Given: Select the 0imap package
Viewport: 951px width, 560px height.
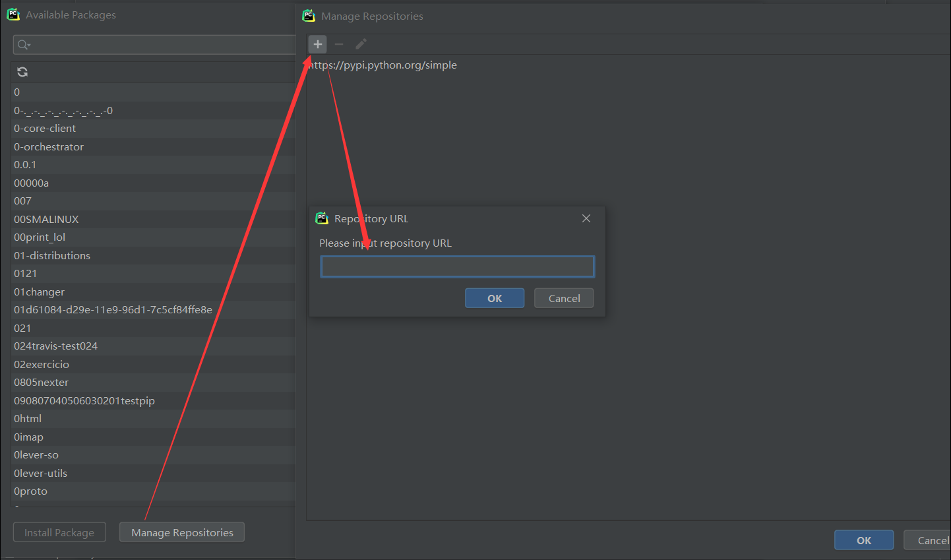Looking at the screenshot, I should point(153,437).
